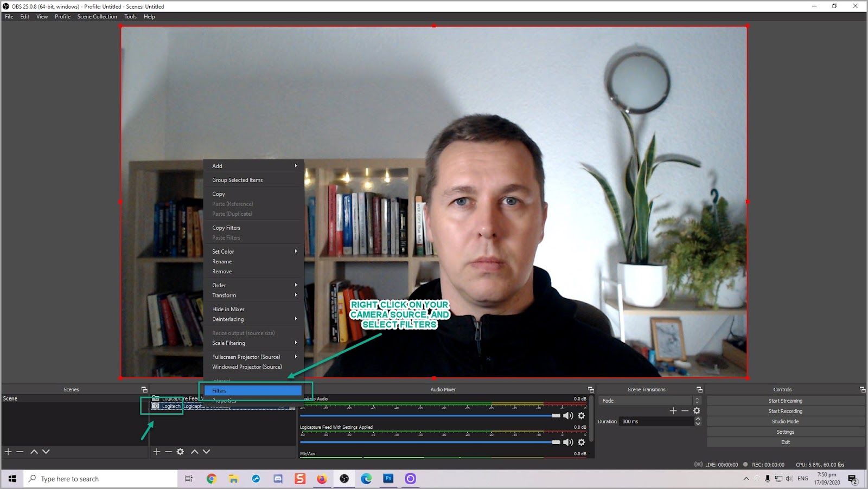Open the Profile menu
This screenshot has height=489, width=868.
(x=62, y=17)
